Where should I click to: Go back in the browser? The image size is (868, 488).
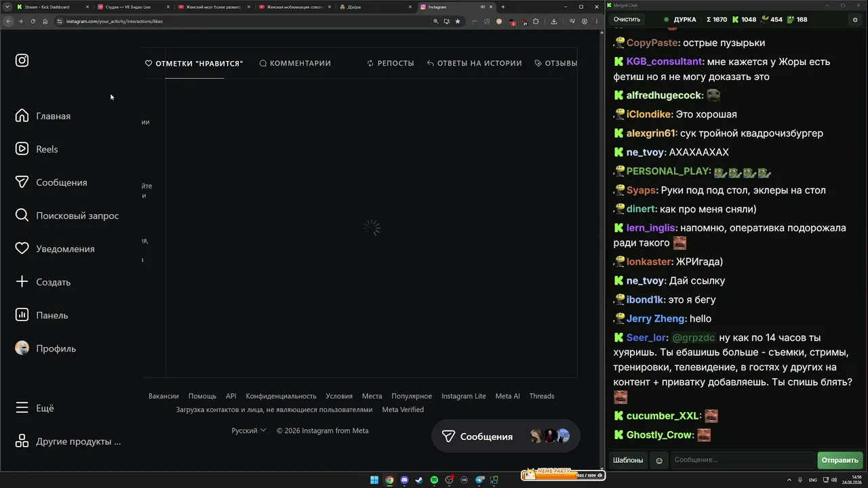(9, 21)
